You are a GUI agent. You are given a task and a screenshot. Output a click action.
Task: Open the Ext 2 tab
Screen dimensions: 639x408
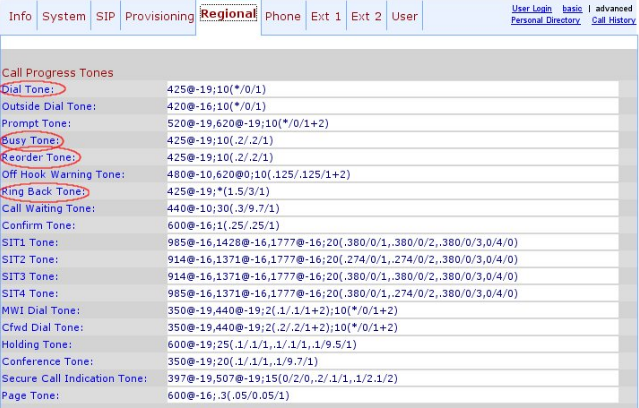pos(366,16)
